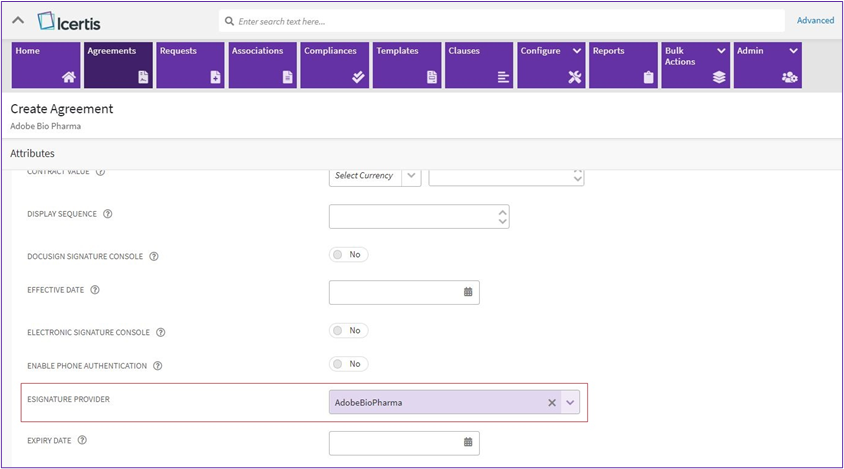The height and width of the screenshot is (469, 844).
Task: Click the Effective Date input field
Action: 394,292
